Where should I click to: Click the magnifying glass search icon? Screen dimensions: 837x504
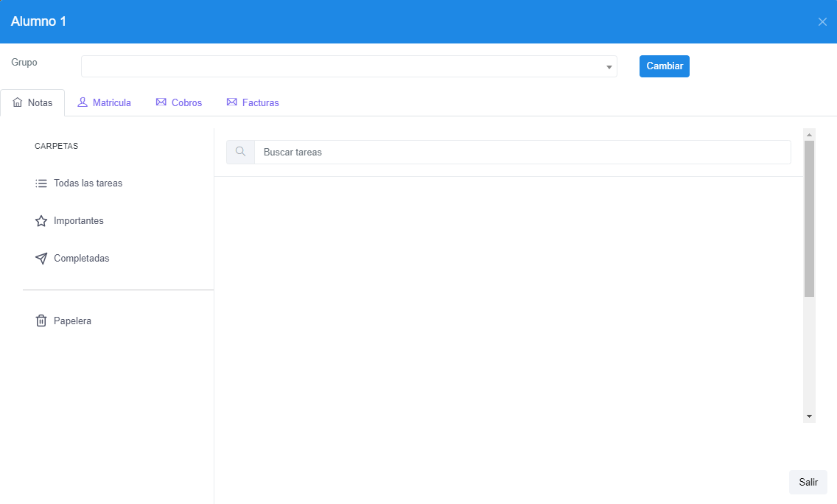[240, 153]
